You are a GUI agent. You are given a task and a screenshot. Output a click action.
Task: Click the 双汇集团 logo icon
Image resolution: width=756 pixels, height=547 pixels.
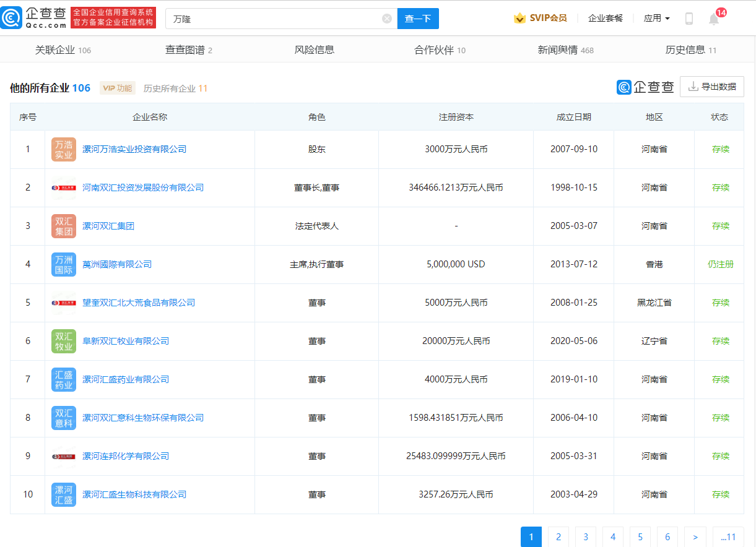point(63,226)
